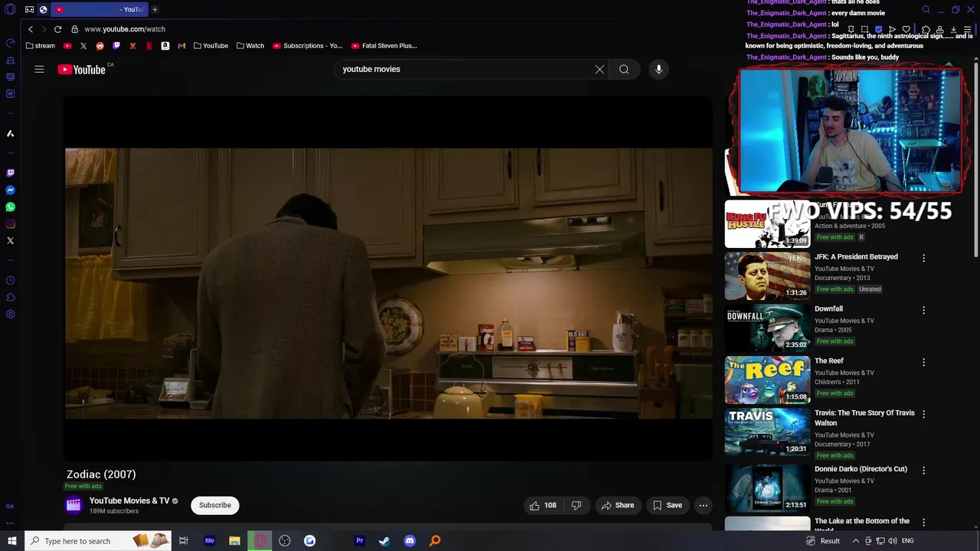
Task: Show hidden system tray icons chevron
Action: pos(857,541)
